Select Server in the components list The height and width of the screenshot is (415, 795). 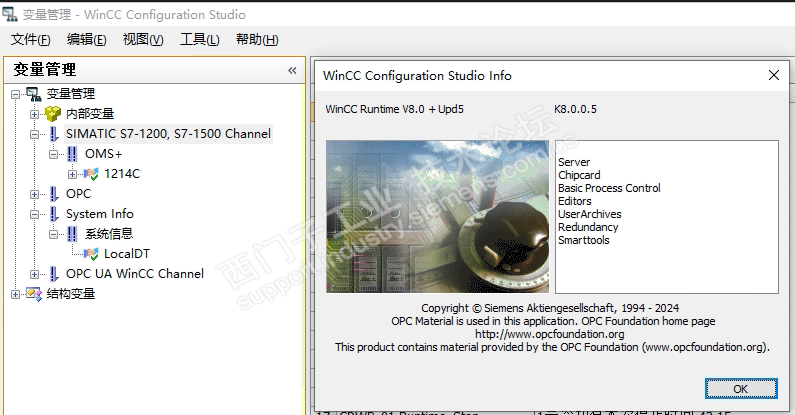[574, 162]
